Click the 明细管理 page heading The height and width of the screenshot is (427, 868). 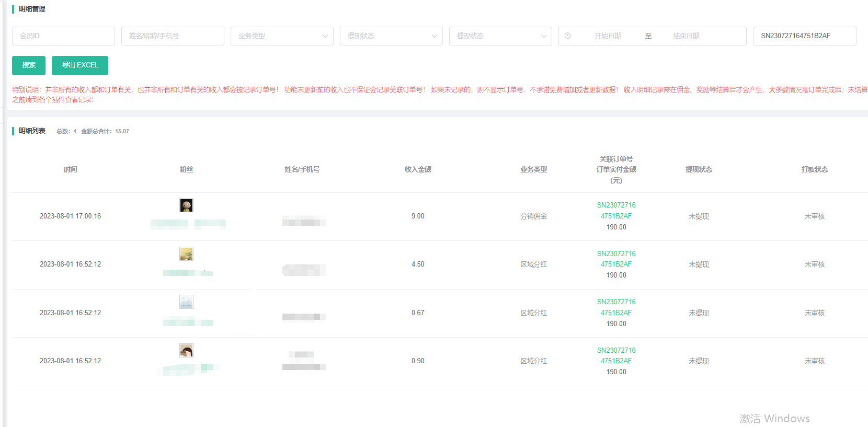[32, 9]
